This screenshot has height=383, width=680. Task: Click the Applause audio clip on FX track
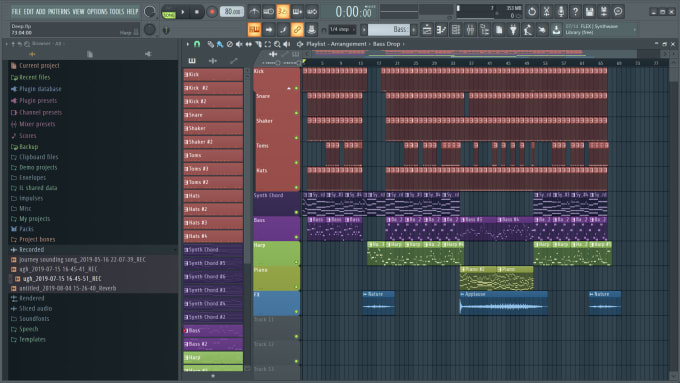(503, 303)
